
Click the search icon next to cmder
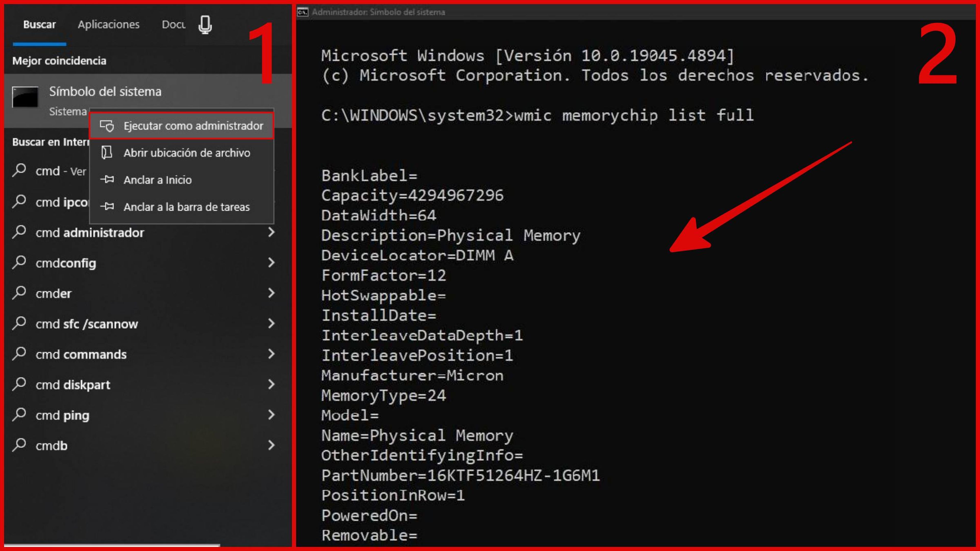pyautogui.click(x=19, y=293)
